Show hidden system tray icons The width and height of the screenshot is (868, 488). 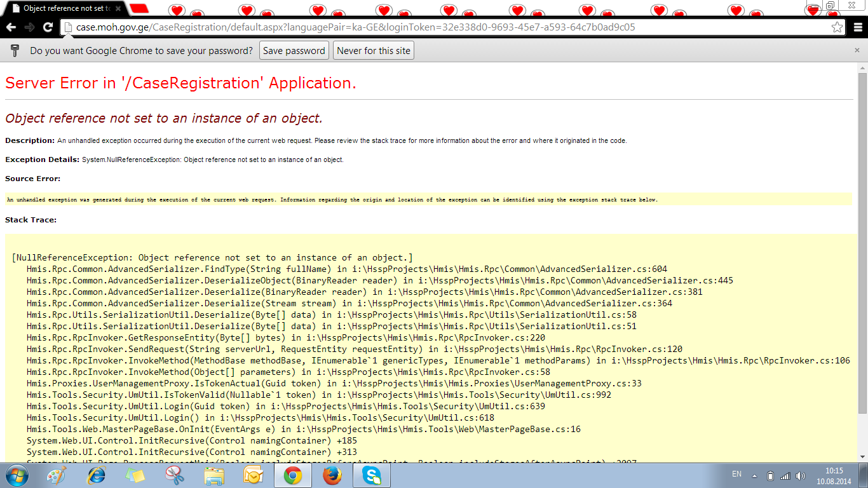754,475
